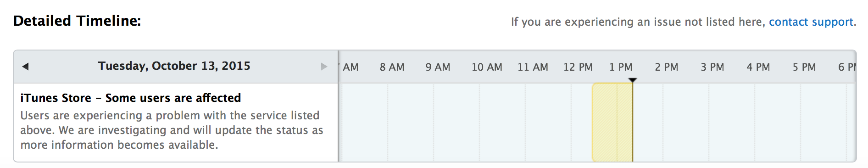Open the contact support link
Viewport: 868px width, 168px height.
point(811,22)
